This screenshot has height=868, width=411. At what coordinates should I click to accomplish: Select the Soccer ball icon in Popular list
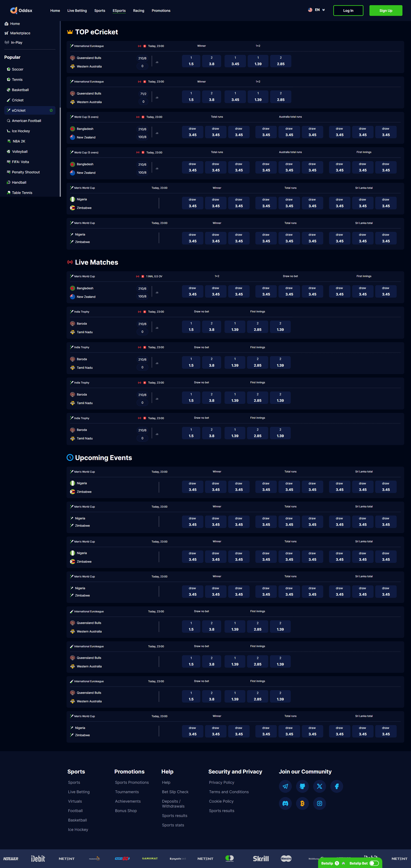coord(8,69)
